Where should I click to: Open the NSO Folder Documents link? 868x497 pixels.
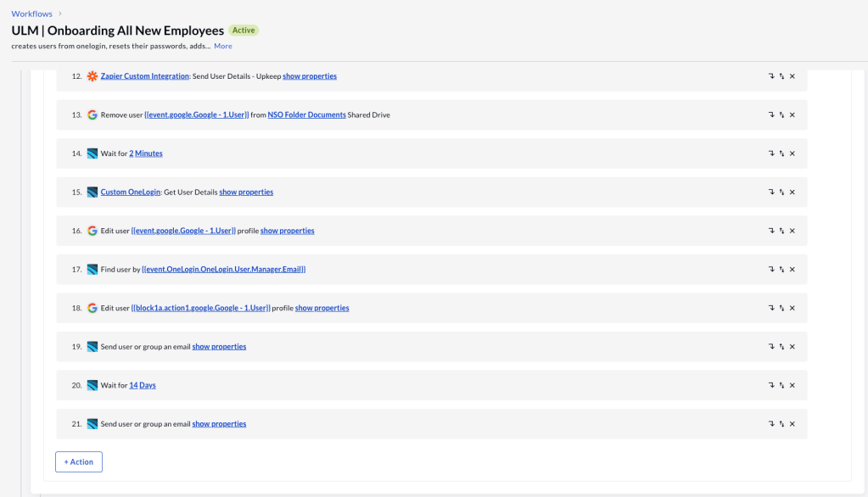pyautogui.click(x=306, y=114)
